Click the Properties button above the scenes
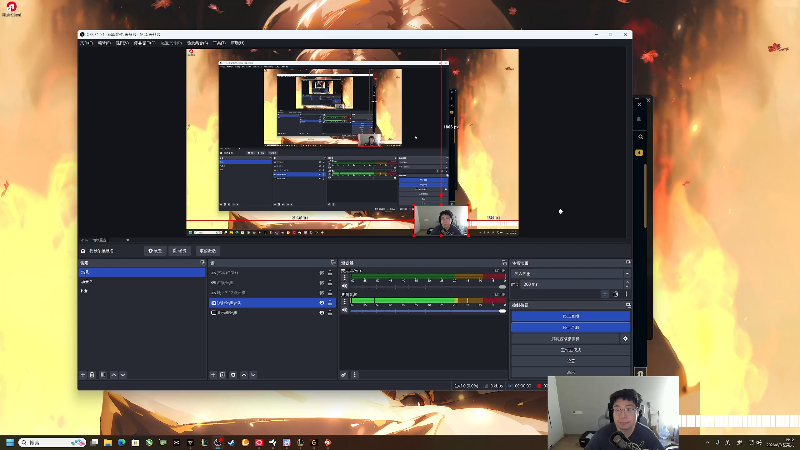Screen dimensions: 800x450 155,251
